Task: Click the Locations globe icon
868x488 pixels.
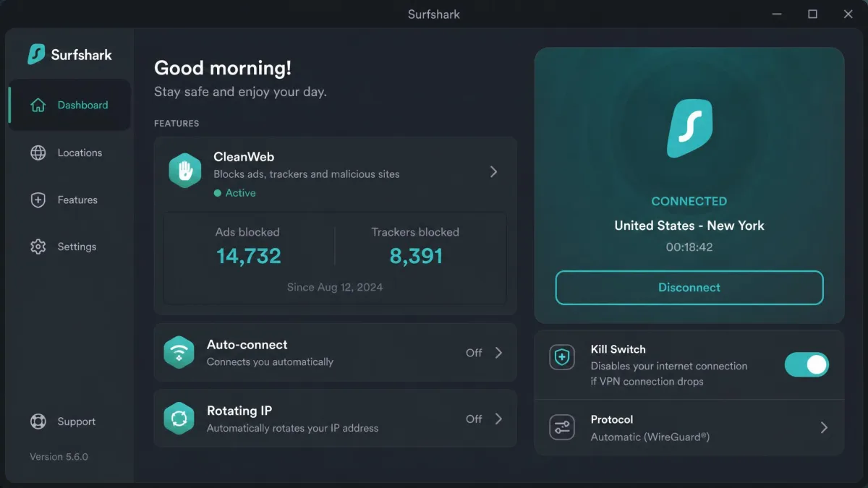Action: (38, 153)
